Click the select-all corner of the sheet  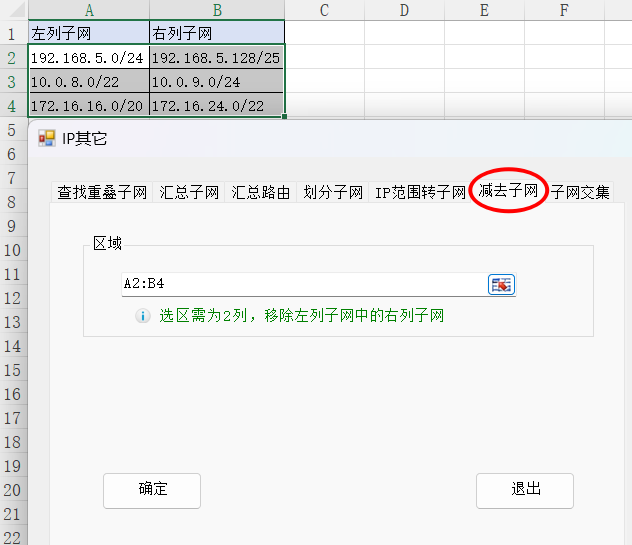coord(14,10)
